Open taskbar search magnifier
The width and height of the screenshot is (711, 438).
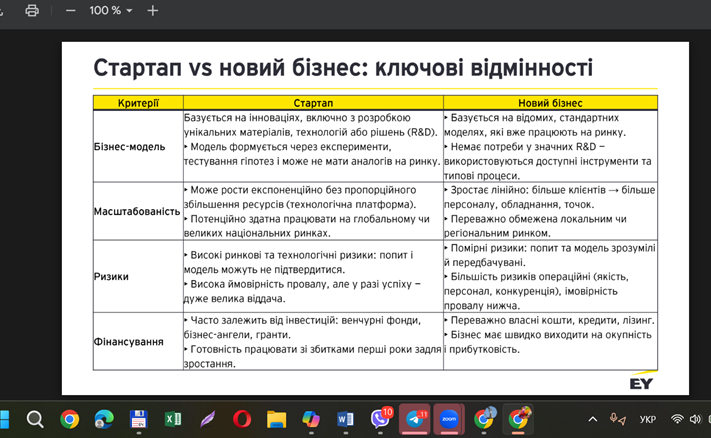point(35,419)
